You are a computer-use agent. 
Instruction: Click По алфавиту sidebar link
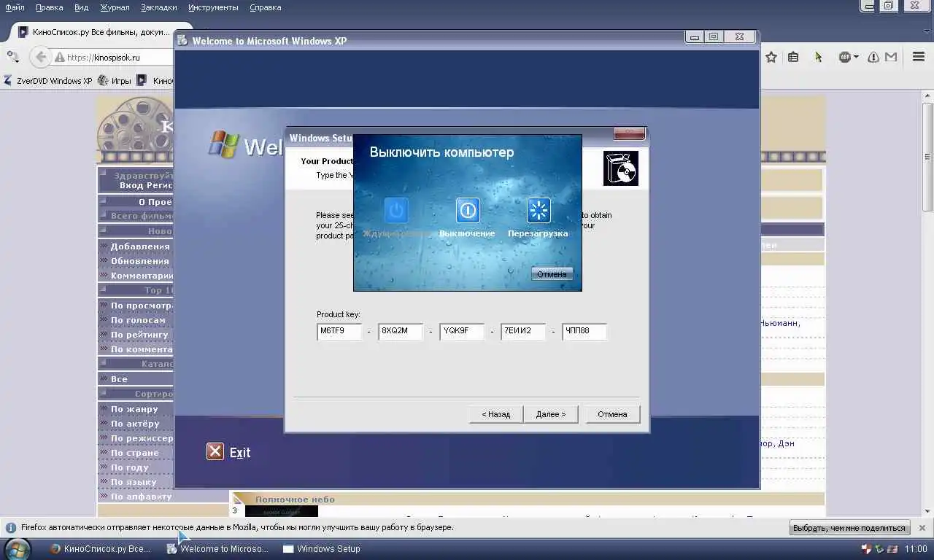(x=141, y=497)
